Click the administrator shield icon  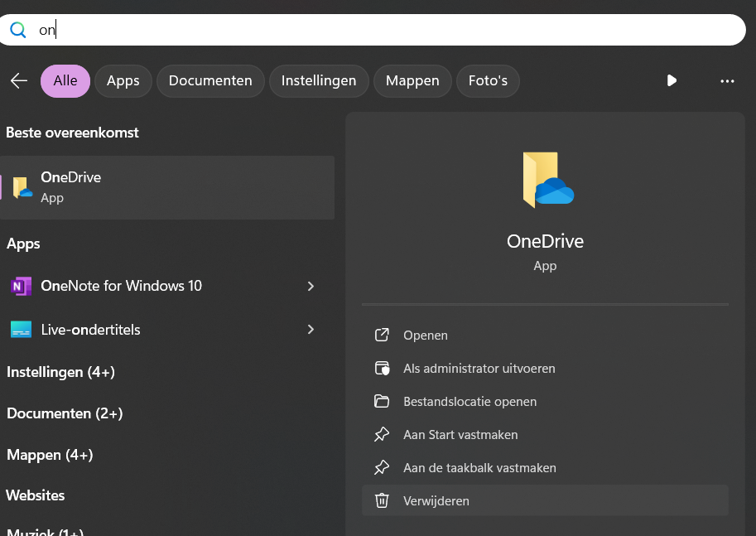pos(382,369)
